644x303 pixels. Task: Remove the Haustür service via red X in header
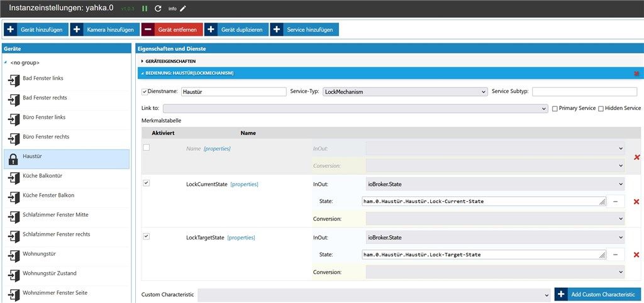click(636, 73)
